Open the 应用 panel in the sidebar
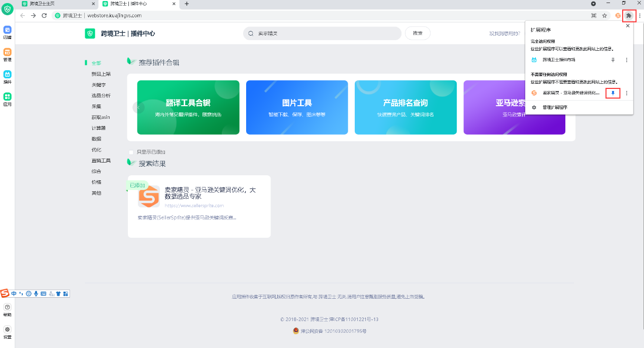This screenshot has width=644, height=348. pyautogui.click(x=7, y=98)
